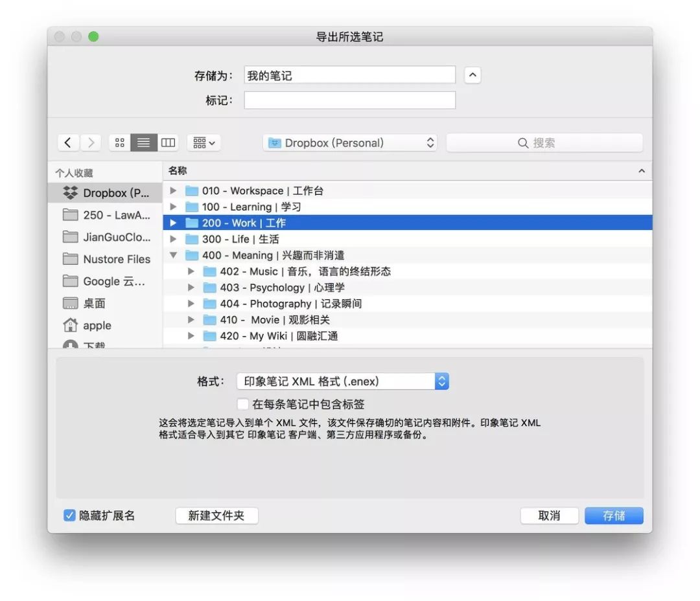This screenshot has height=601, width=700.
Task: Collapse the 400 - Meaning folder triangle
Action: point(173,255)
